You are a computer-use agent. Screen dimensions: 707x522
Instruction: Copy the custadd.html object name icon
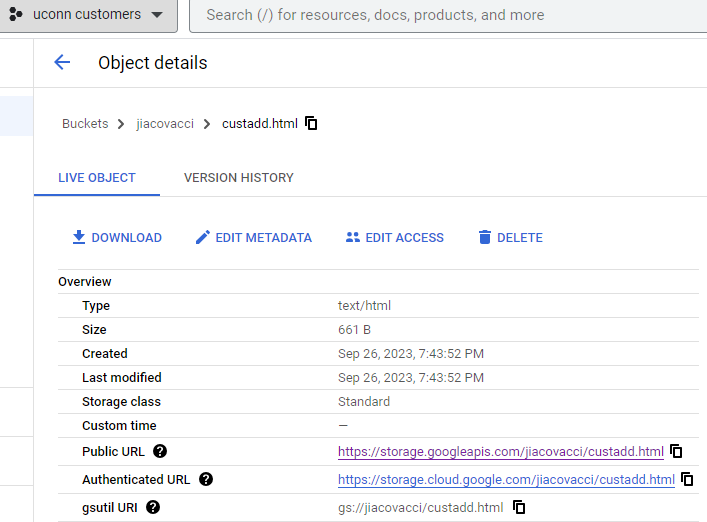[311, 123]
